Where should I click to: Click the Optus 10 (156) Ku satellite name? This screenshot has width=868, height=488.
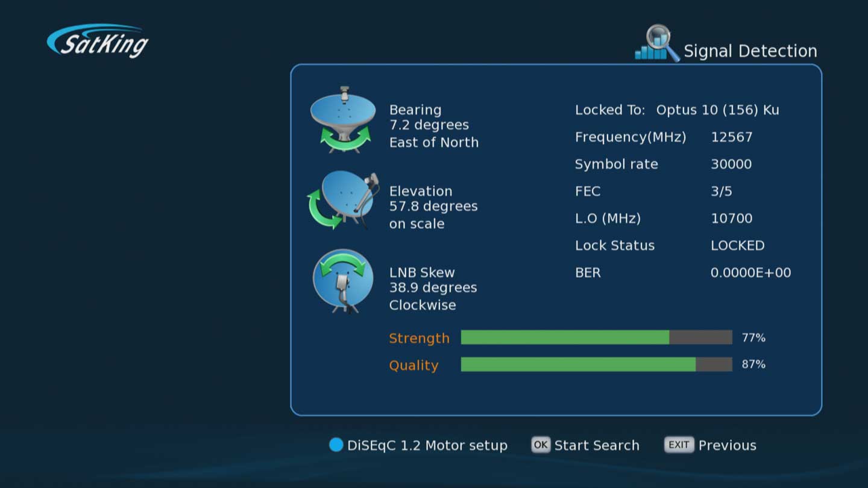717,110
